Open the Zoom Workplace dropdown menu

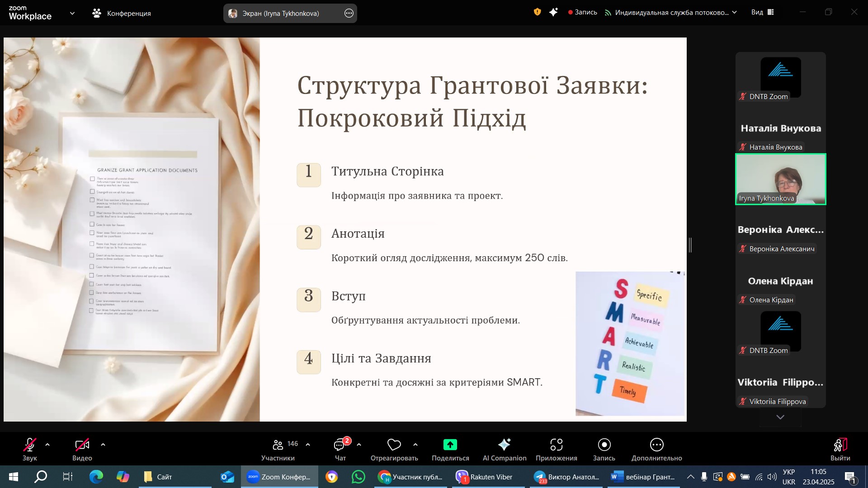coord(72,14)
